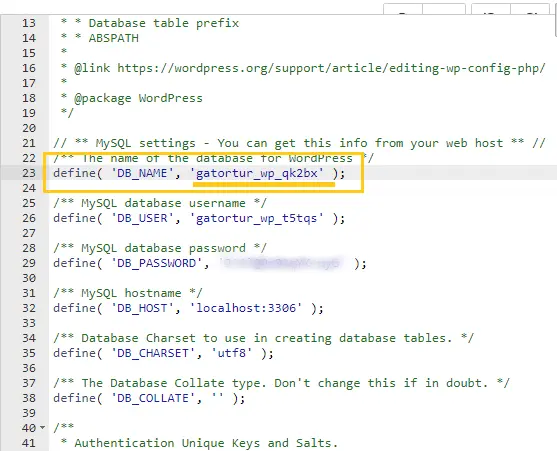Click the 'MySQL hostname' comment
Screen dimensions: 557x451
pyautogui.click(x=128, y=293)
